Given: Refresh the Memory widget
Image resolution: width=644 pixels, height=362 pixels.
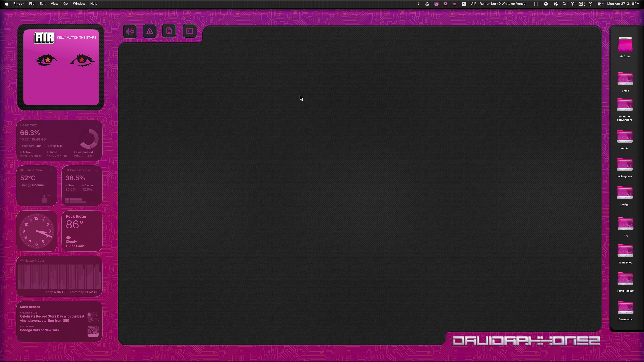Looking at the screenshot, I should coord(97,125).
